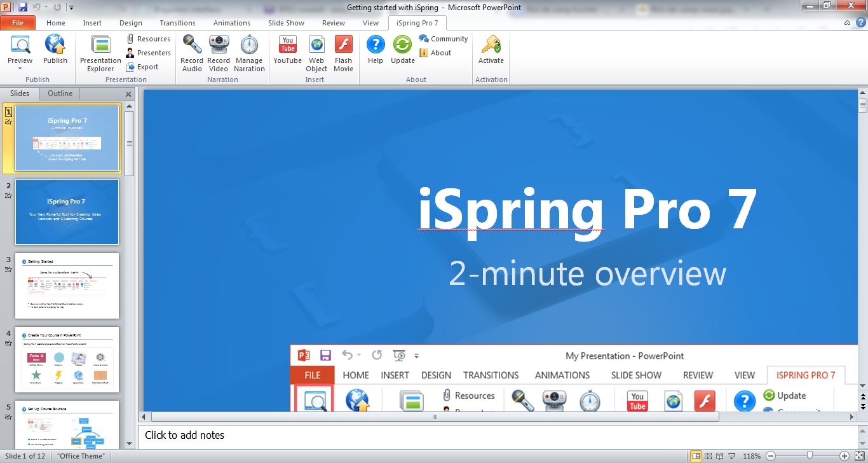The height and width of the screenshot is (463, 868).
Task: Click animation star under slide 2 number
Action: tap(8, 196)
